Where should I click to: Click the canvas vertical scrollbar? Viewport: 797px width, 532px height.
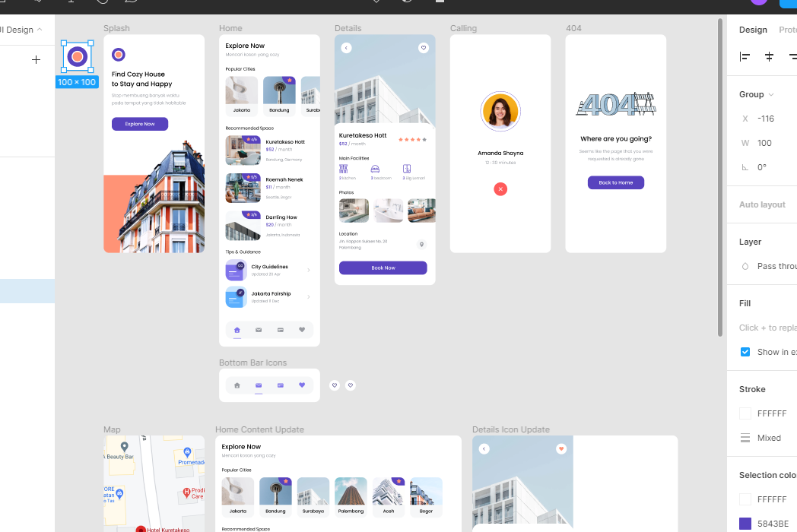pos(720,177)
